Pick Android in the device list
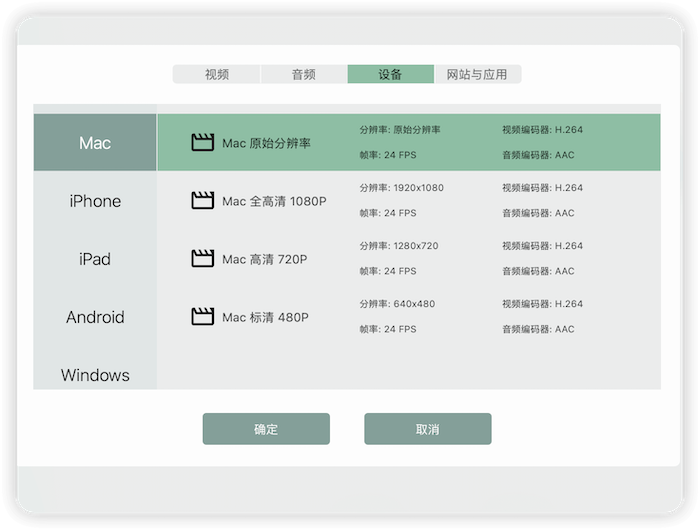Screen dimensions: 700x530 pyautogui.click(x=95, y=317)
